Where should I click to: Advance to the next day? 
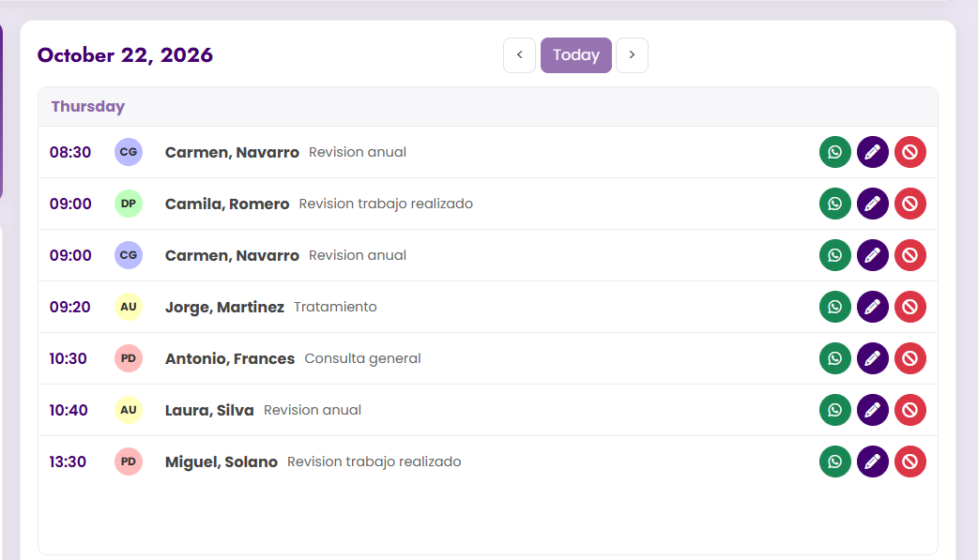click(632, 55)
